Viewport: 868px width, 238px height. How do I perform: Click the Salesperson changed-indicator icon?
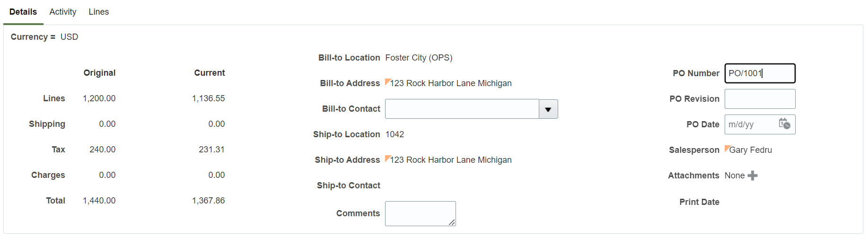(x=727, y=148)
